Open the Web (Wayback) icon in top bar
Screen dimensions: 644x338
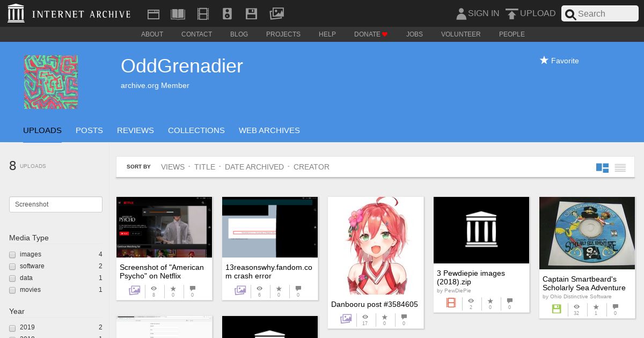point(153,14)
